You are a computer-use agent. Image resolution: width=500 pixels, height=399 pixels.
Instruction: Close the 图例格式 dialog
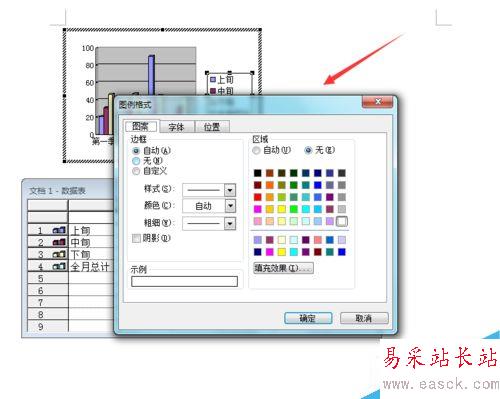click(377, 102)
